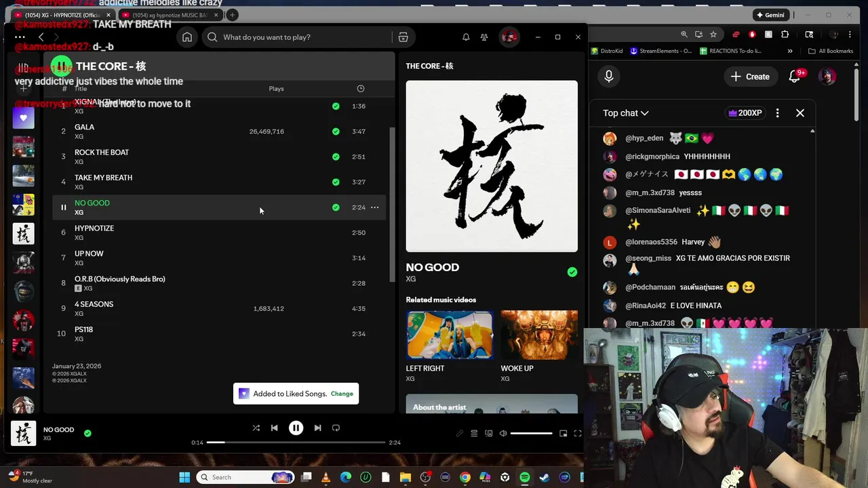Switch to XG HYPNOTIZE Official browser tab

62,15
